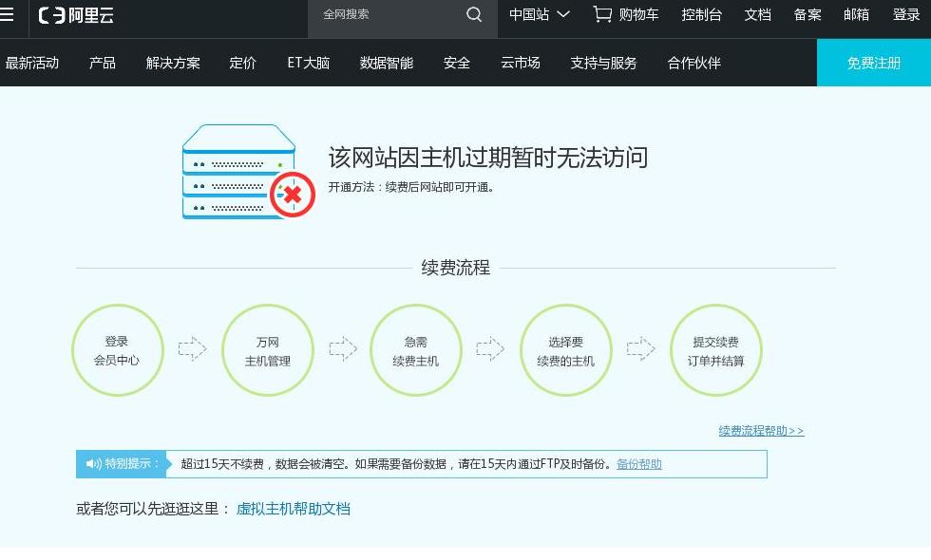Click the speaker icon beside 特别提示
The width and height of the screenshot is (931, 560).
[94, 464]
